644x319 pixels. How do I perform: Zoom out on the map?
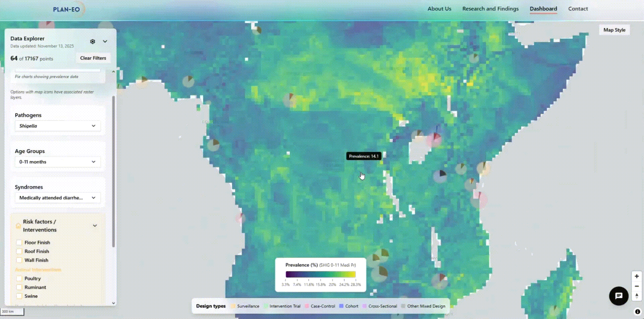pos(637,286)
